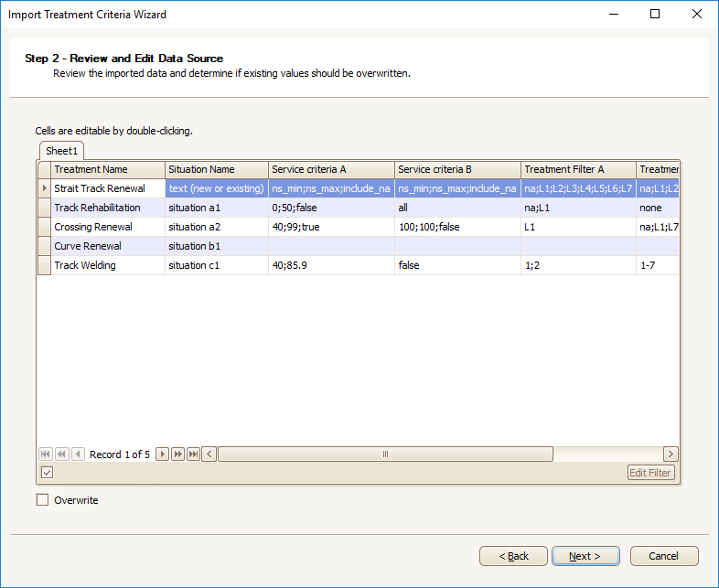This screenshot has height=588, width=719.
Task: Click horizontal scrollbar left arrow
Action: coord(209,454)
